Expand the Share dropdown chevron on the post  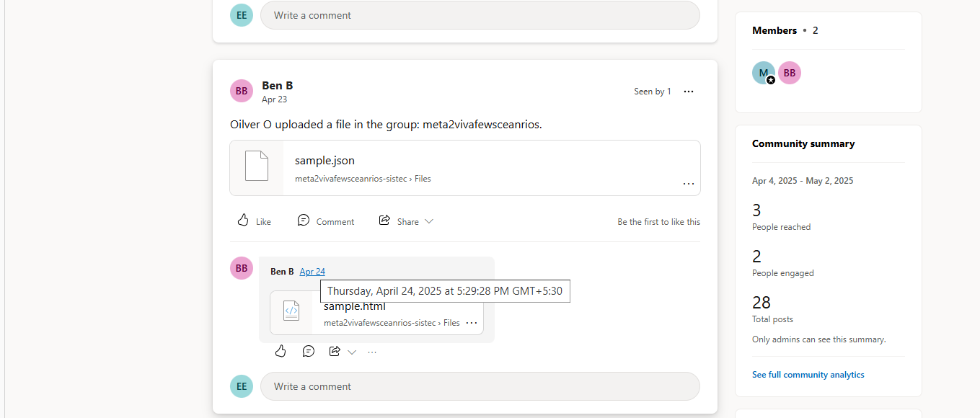point(429,221)
